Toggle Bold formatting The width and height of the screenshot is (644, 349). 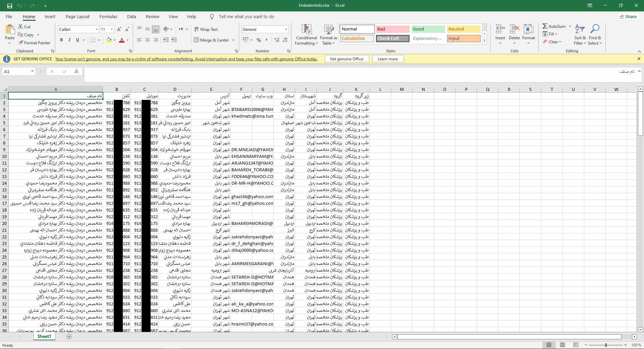click(x=61, y=40)
